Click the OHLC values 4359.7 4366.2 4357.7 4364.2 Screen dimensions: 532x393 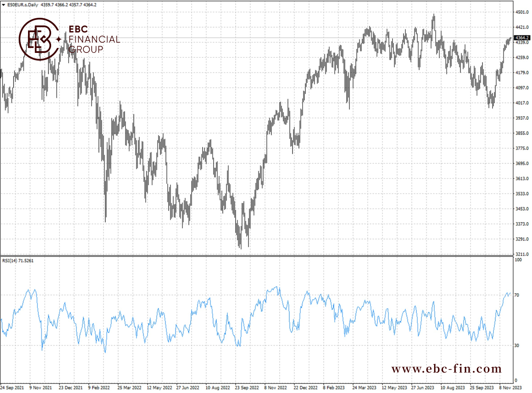coord(69,5)
